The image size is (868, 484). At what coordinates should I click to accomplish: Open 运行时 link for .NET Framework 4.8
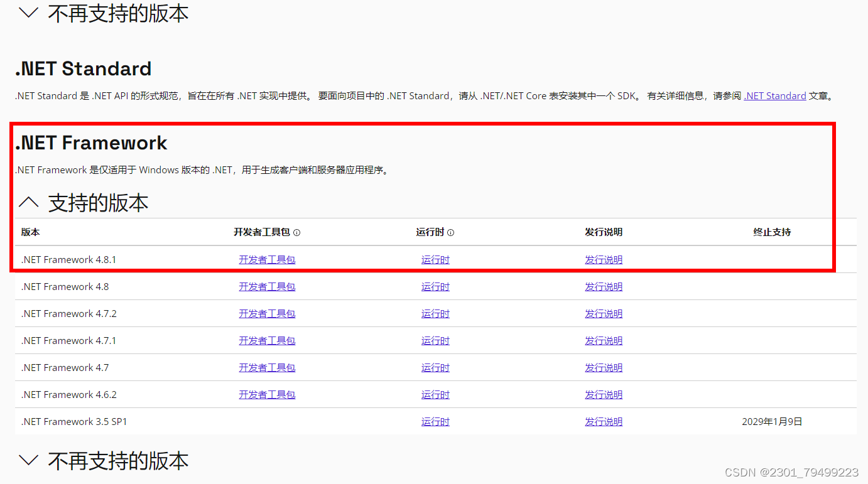[435, 287]
